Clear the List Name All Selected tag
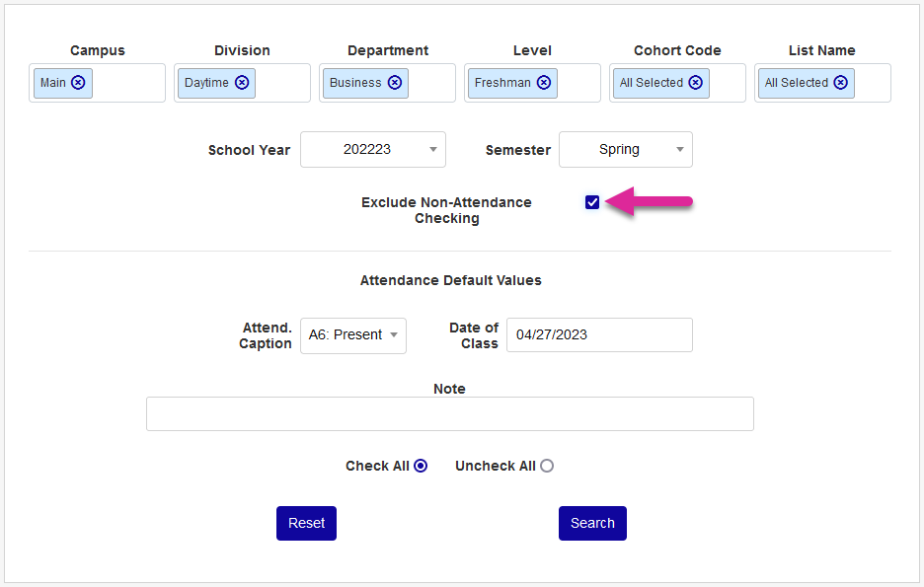The height and width of the screenshot is (587, 924). pyautogui.click(x=841, y=83)
